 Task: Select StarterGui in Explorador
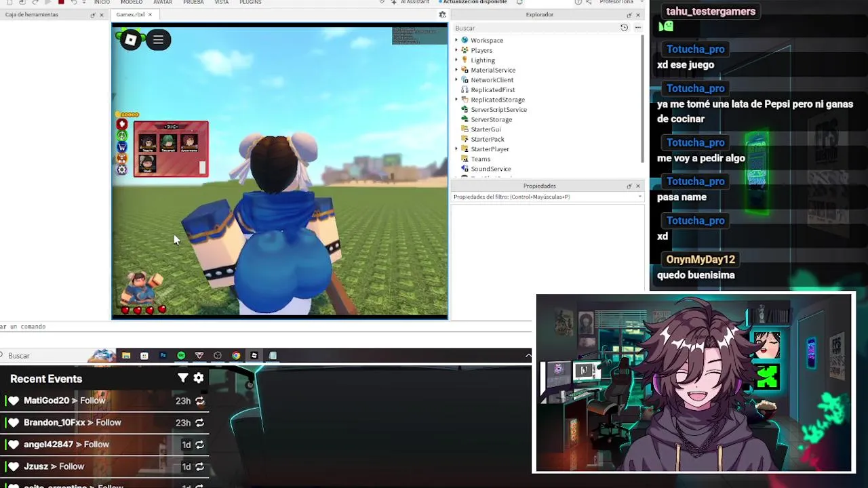click(486, 129)
